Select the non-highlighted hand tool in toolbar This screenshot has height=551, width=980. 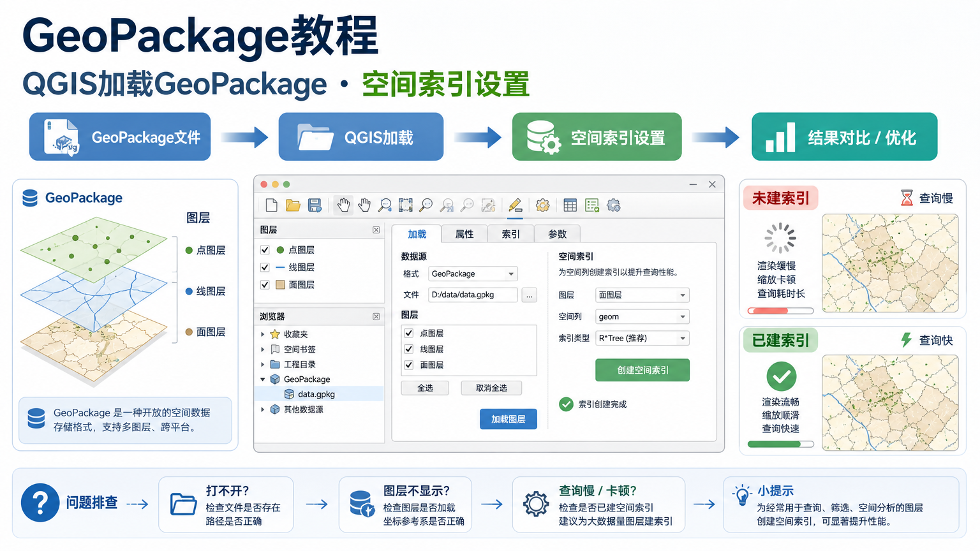click(x=364, y=205)
